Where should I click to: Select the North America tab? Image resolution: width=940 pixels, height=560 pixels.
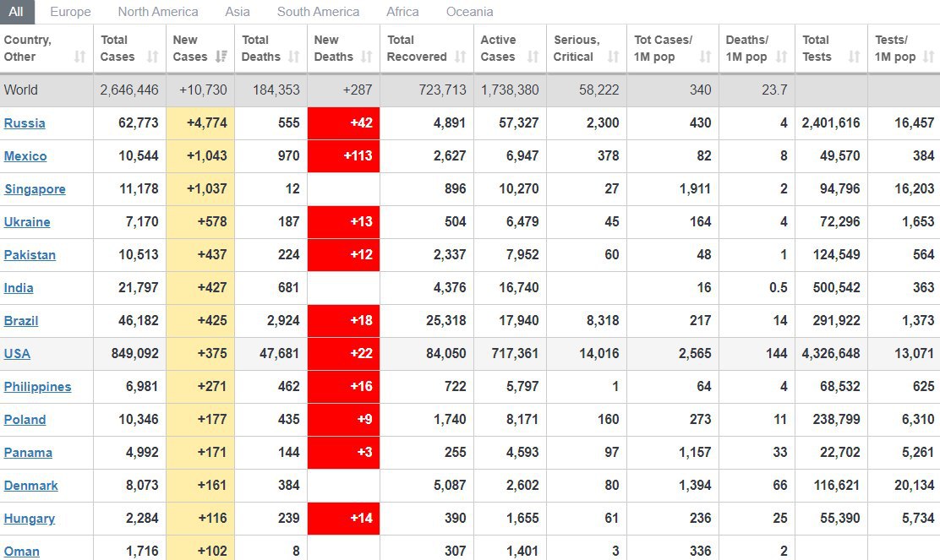158,12
